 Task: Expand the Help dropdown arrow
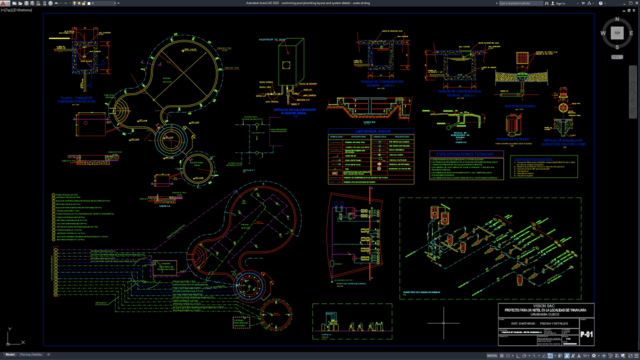click(605, 3)
